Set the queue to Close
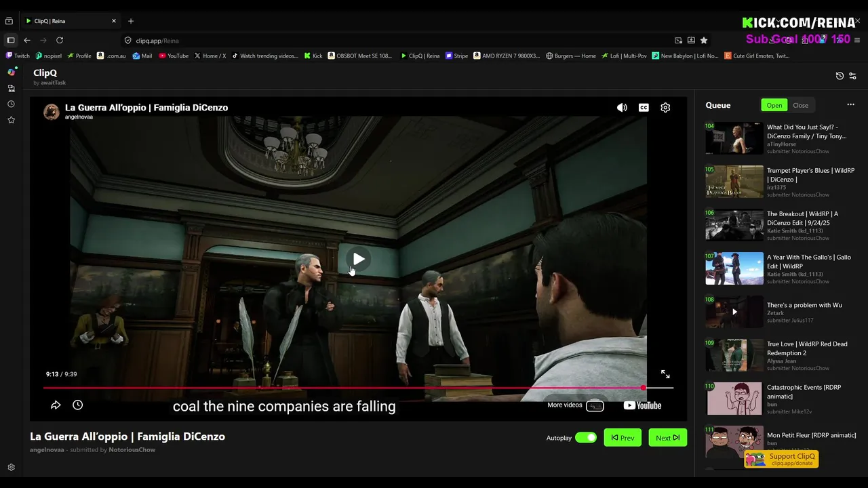 (801, 105)
